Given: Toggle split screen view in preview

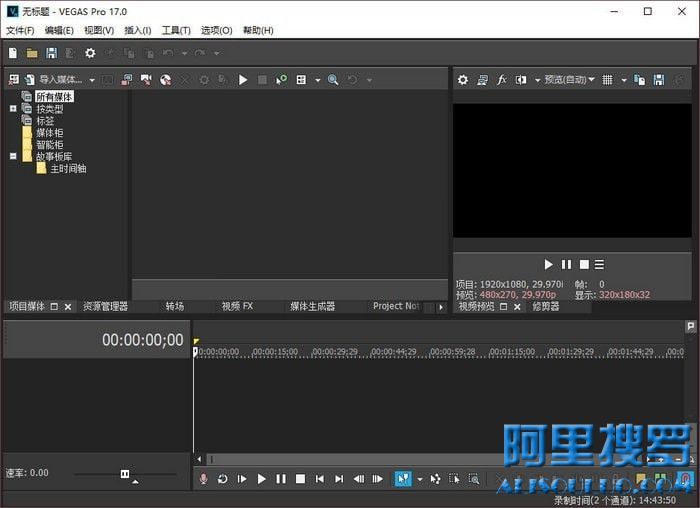Looking at the screenshot, I should pos(521,79).
